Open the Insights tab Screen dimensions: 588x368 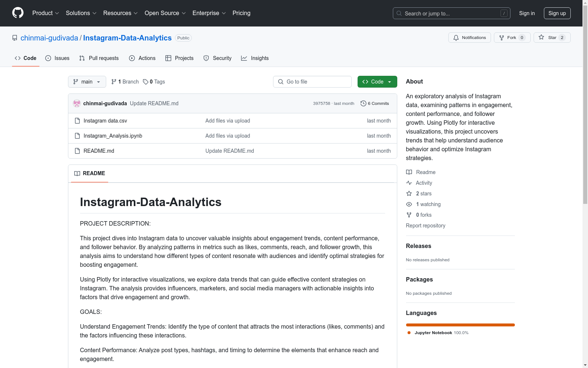point(255,58)
